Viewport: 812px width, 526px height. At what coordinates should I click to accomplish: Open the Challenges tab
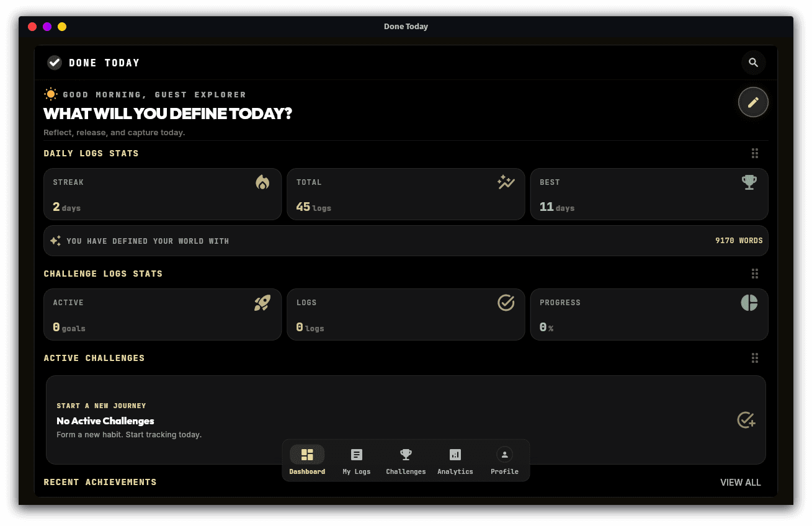pyautogui.click(x=406, y=461)
